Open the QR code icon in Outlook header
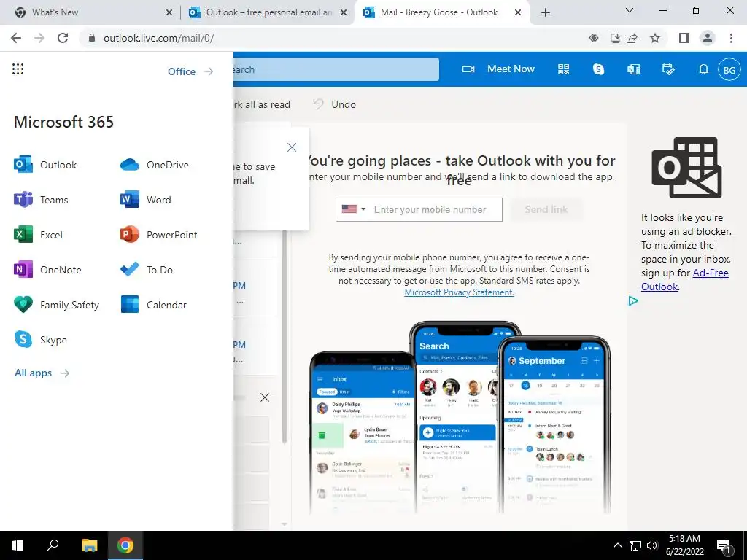 pos(564,69)
